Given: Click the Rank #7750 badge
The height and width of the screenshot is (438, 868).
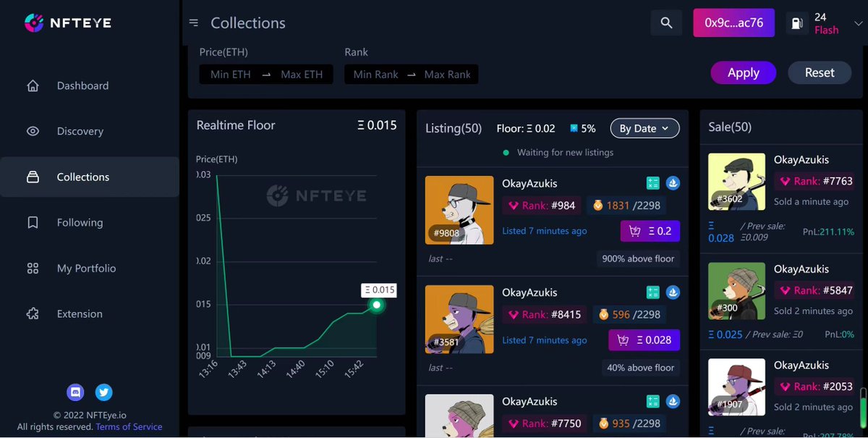Looking at the screenshot, I should (x=545, y=424).
